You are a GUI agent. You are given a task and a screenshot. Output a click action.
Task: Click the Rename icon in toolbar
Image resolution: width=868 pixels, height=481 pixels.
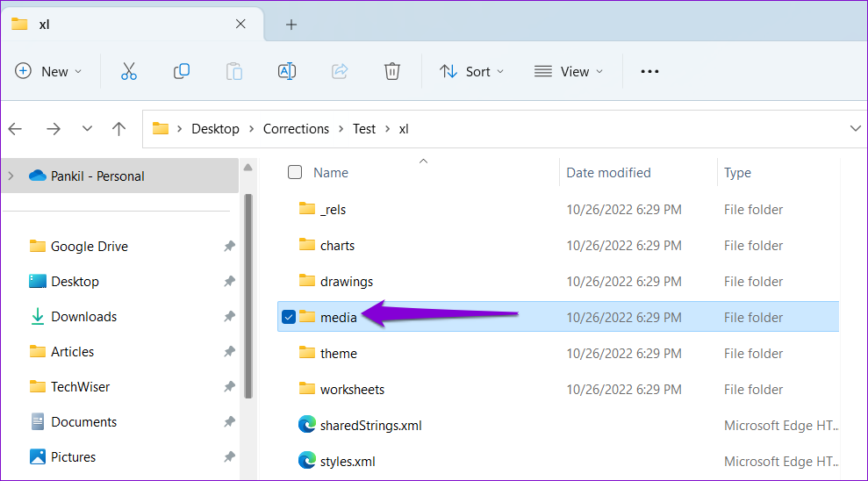287,71
